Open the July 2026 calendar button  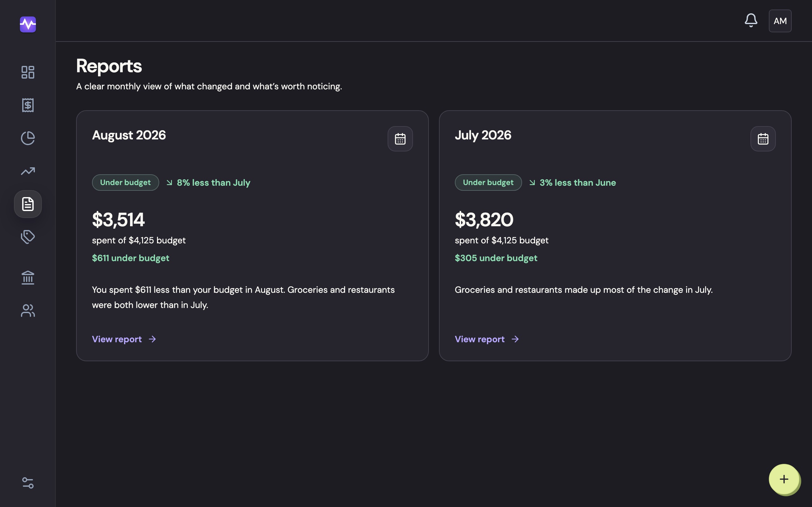point(763,138)
